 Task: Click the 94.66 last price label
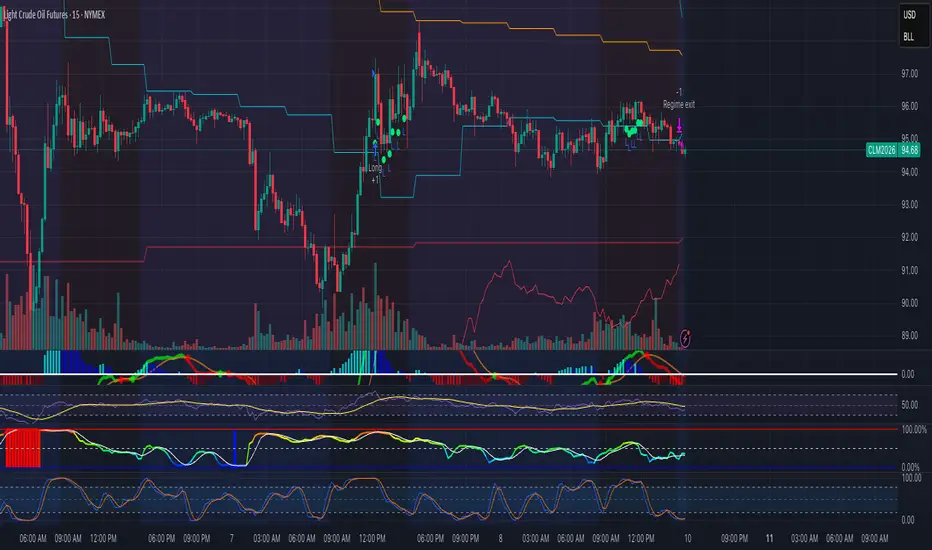coord(909,150)
